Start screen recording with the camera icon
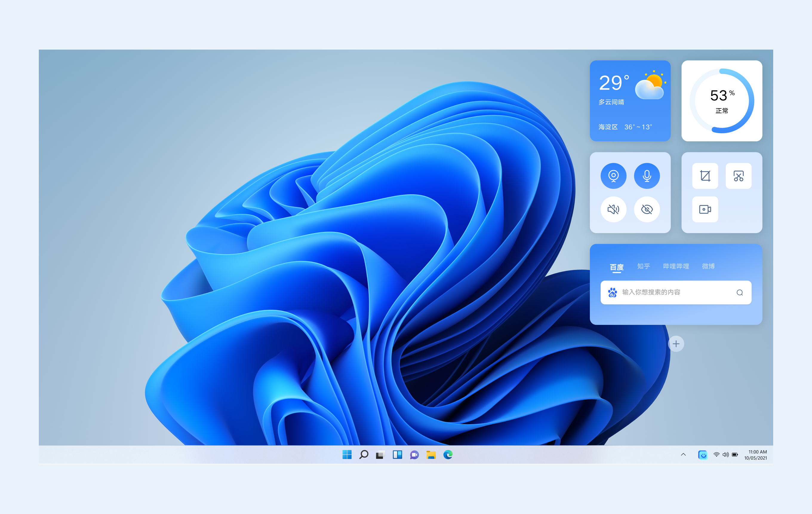Screen dimensions: 812x514 (705, 209)
